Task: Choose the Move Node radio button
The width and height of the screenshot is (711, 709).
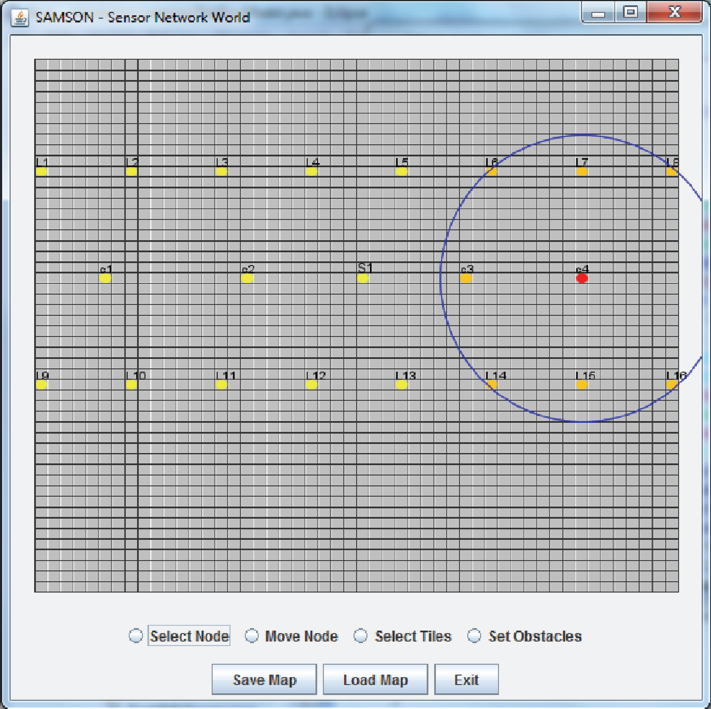Action: [x=252, y=636]
